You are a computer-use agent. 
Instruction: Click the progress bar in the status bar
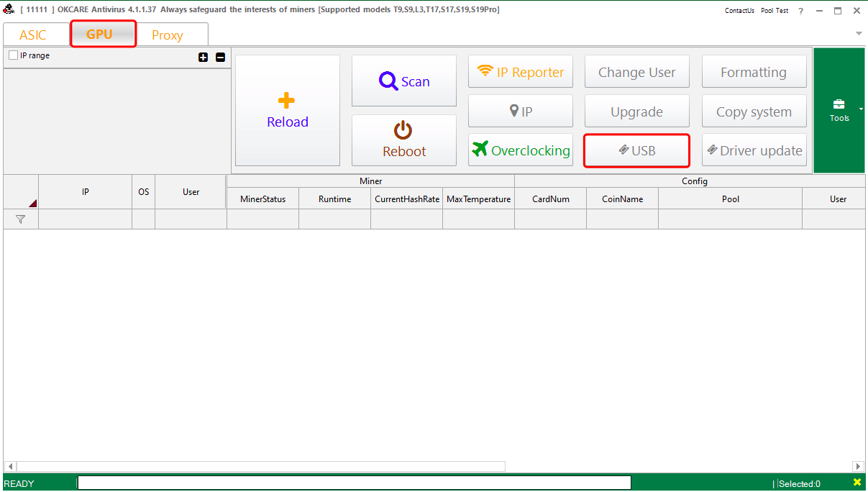click(353, 482)
